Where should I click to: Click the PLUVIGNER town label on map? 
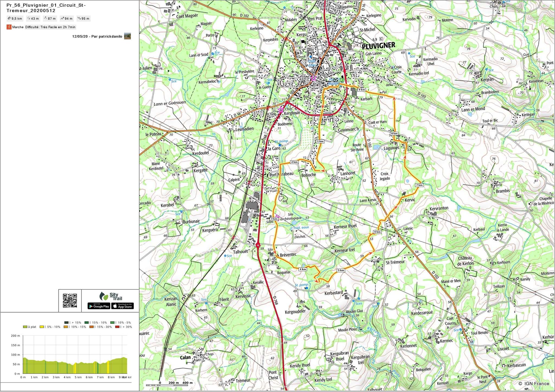378,46
